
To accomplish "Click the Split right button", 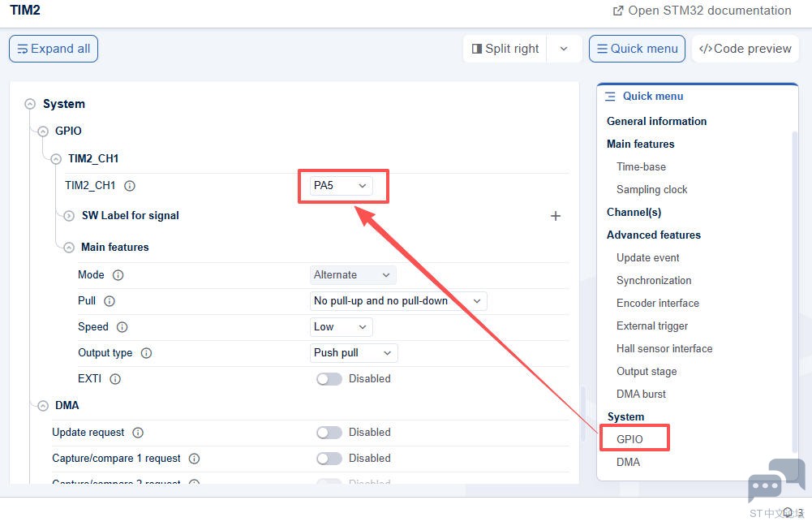I will pos(505,49).
